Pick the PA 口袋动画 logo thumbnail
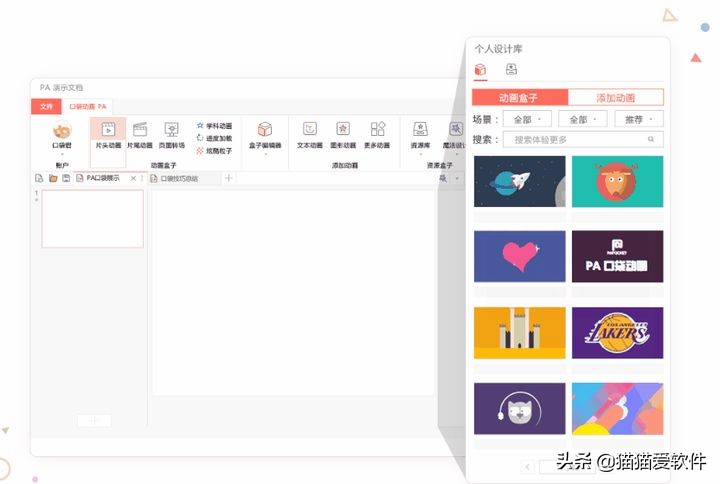Screen dimensions: 720x484 617,256
